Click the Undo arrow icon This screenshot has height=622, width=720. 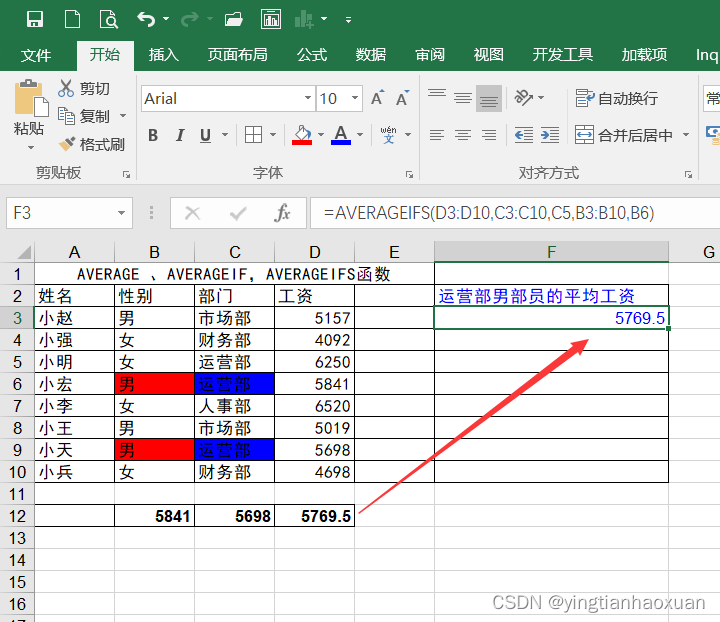146,19
